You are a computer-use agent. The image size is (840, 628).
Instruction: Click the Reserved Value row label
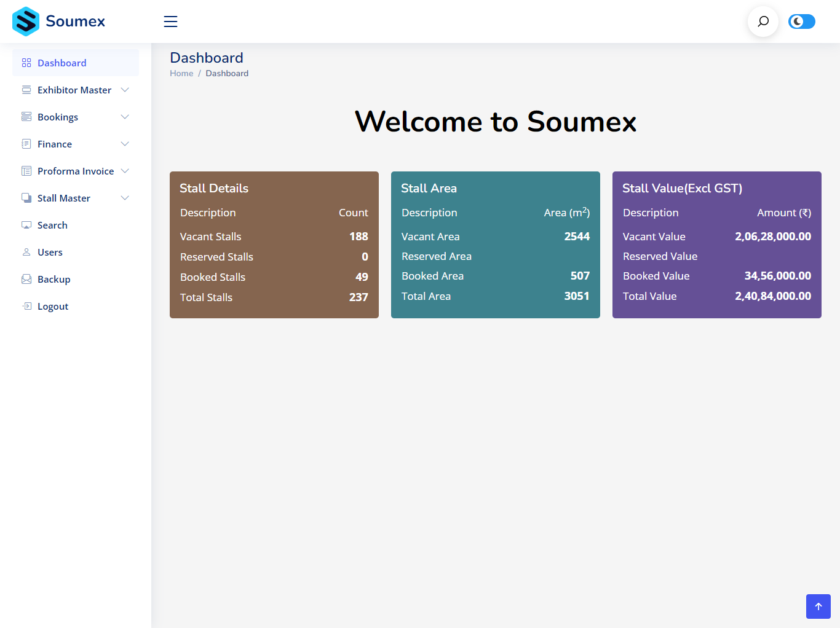coord(660,256)
